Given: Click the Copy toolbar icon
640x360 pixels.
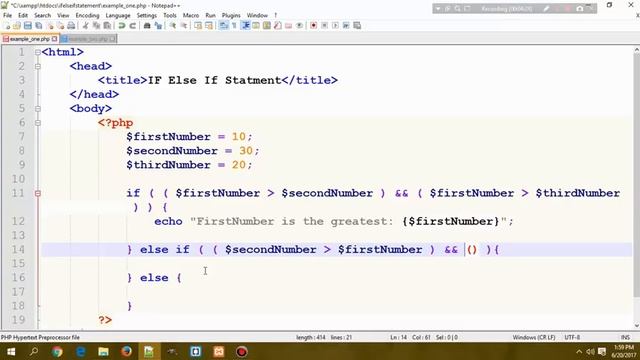Looking at the screenshot, I should (96, 26).
